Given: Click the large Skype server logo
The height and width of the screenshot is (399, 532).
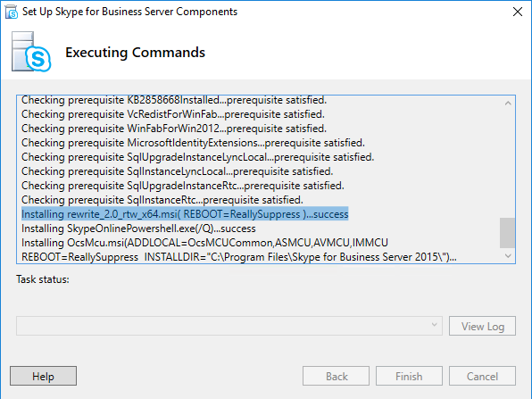Looking at the screenshot, I should click(31, 52).
